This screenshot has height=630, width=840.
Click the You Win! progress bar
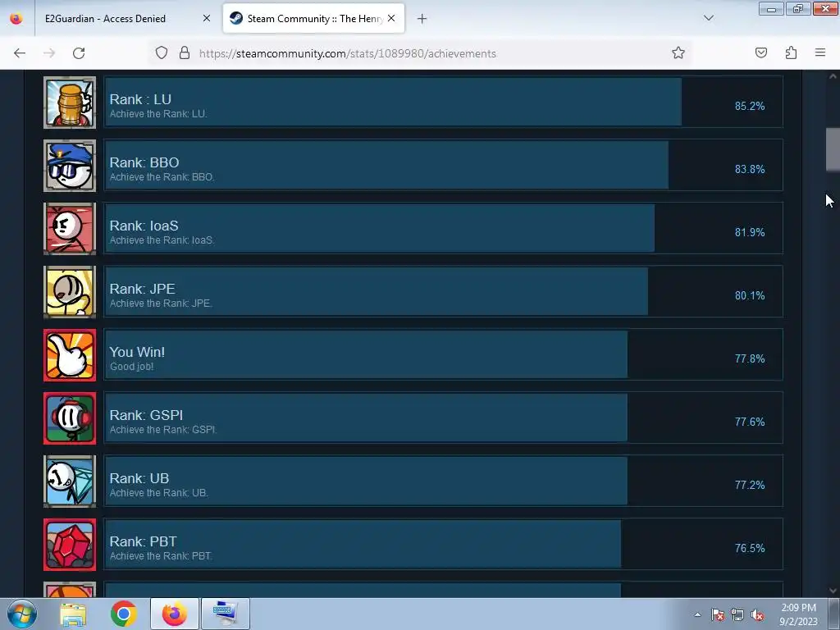point(444,354)
